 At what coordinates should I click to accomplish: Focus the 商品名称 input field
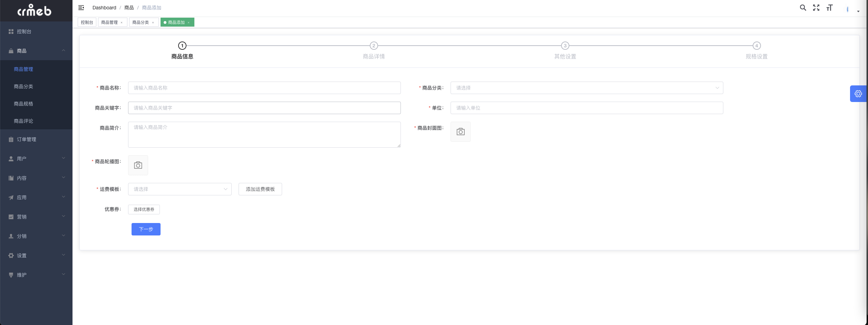point(264,88)
